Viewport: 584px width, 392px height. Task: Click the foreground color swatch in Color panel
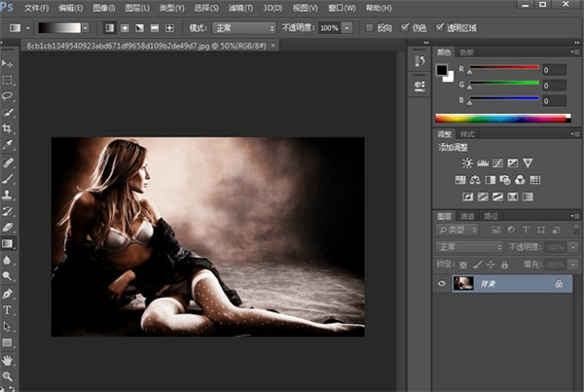[441, 70]
